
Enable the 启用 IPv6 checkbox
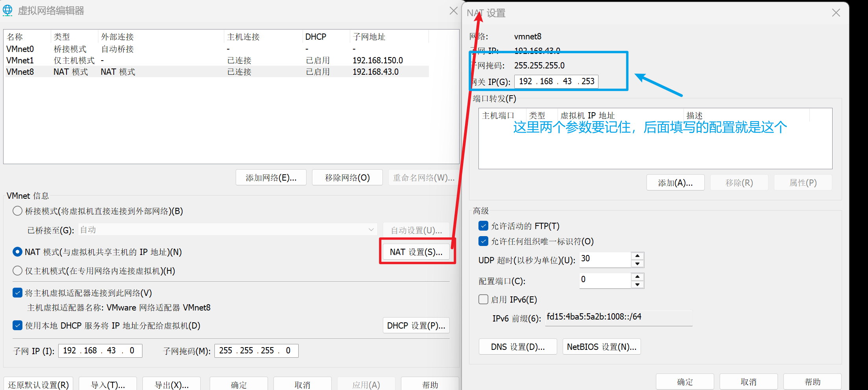(x=484, y=299)
